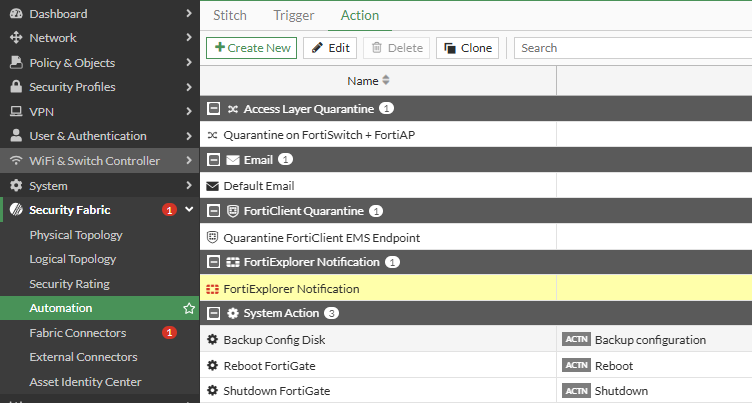Click the gear icon beside Reboot FortiGate
Screen dimensions: 752x403
click(x=212, y=366)
